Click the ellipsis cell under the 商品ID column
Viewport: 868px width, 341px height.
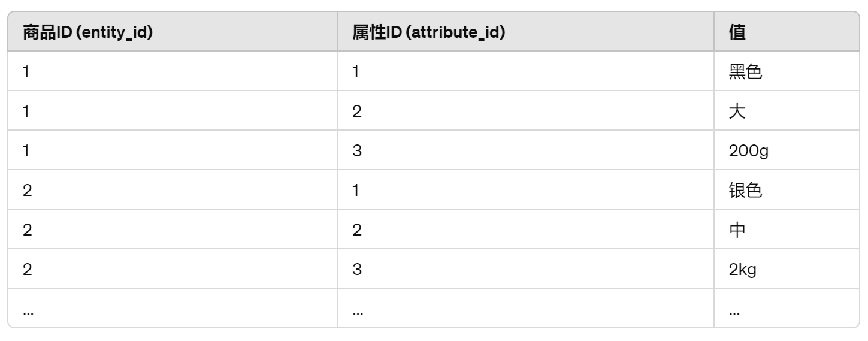pyautogui.click(x=27, y=310)
